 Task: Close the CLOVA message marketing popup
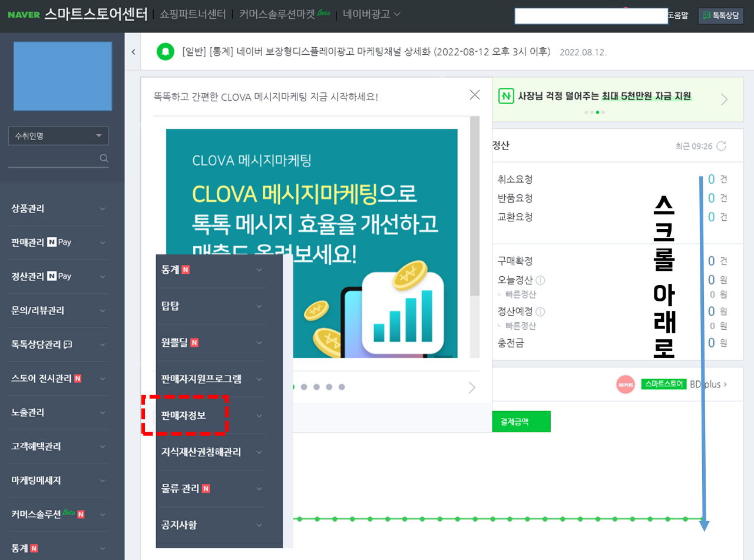point(475,95)
